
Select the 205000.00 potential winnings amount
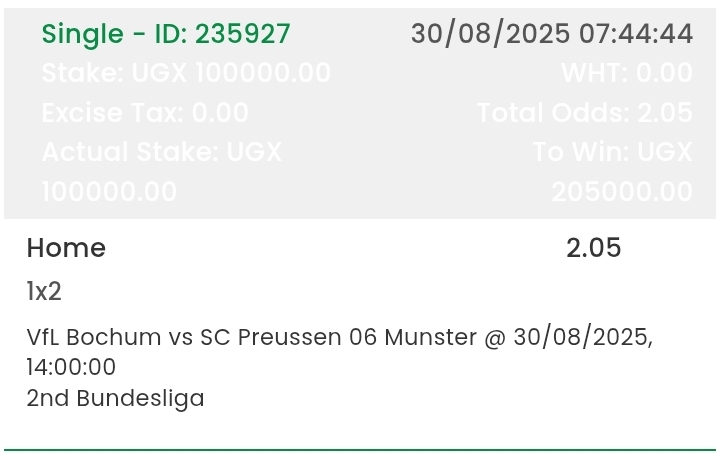tap(622, 192)
